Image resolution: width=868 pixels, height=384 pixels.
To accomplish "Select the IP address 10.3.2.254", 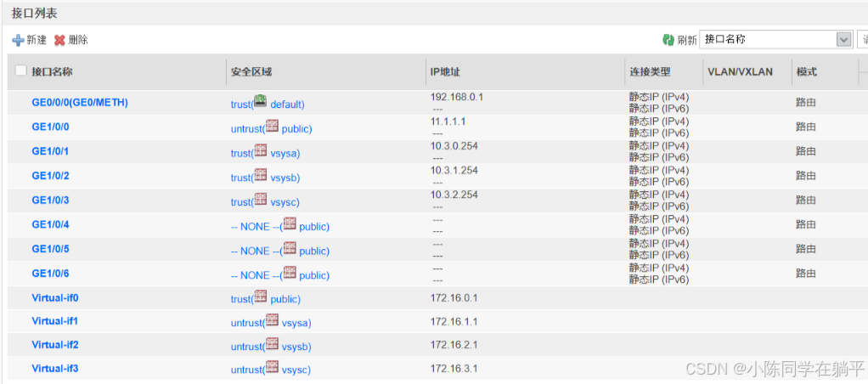I will click(454, 195).
